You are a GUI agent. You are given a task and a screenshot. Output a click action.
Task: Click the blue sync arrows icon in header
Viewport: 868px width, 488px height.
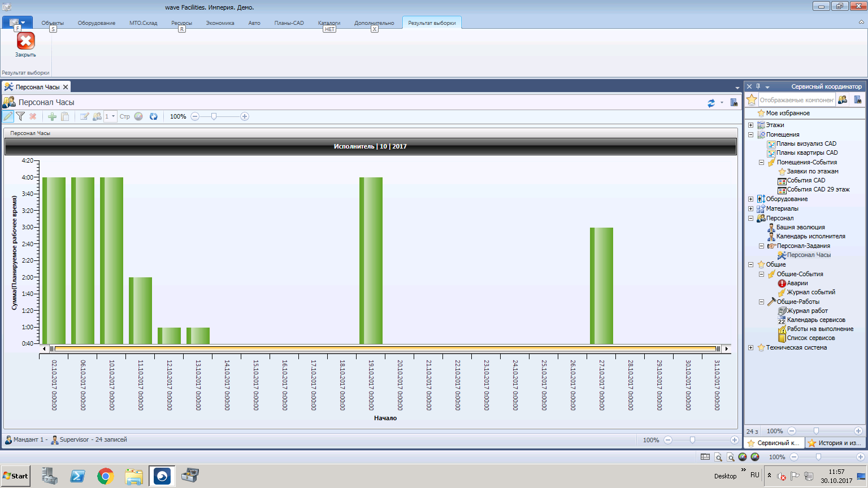pyautogui.click(x=711, y=103)
